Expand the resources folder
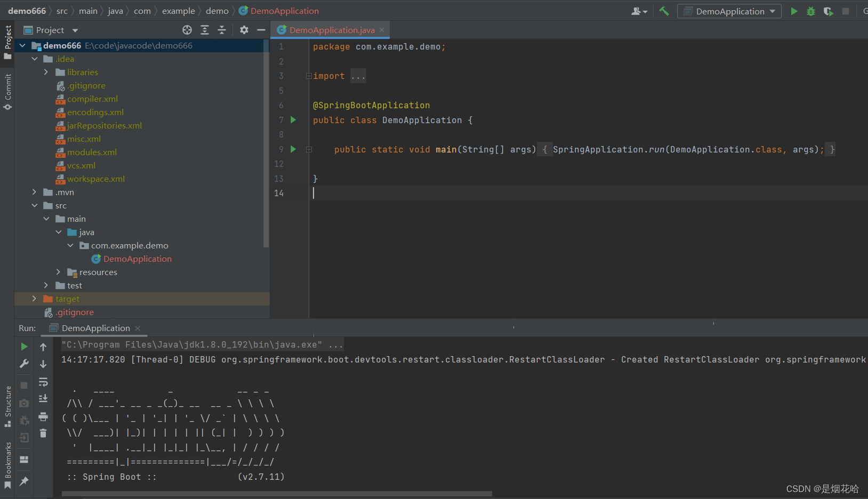This screenshot has width=868, height=499. (59, 272)
